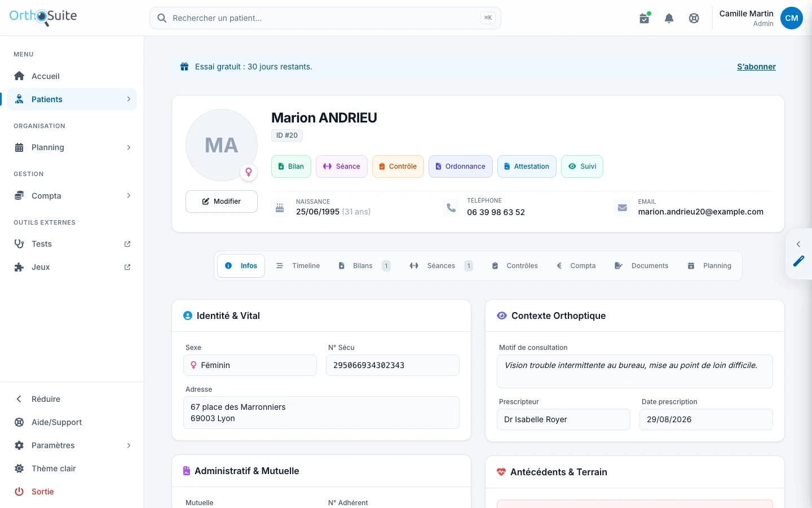Open notifications bell
This screenshot has height=508, width=812.
click(x=669, y=18)
